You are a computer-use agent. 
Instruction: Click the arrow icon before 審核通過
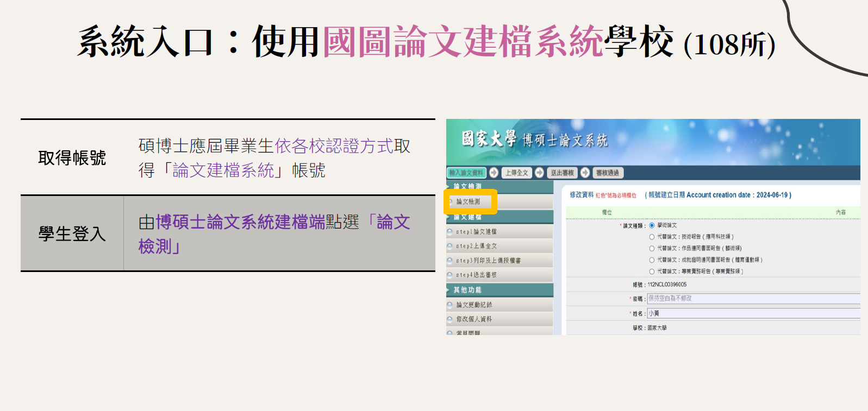[585, 173]
